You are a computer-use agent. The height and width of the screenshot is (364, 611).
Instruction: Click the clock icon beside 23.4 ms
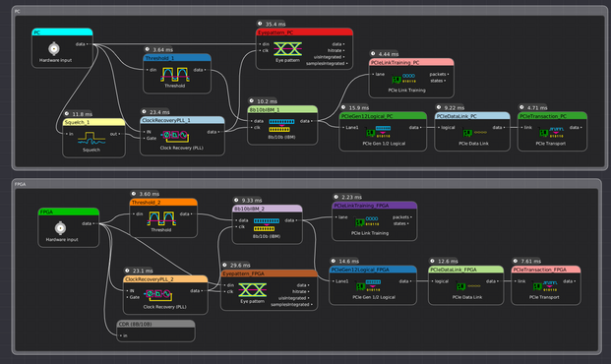point(144,111)
